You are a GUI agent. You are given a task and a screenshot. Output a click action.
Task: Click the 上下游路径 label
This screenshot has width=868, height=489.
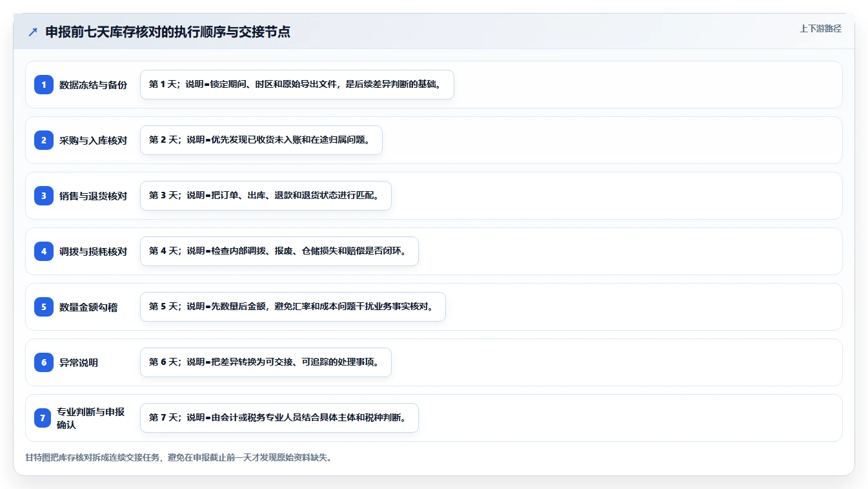click(820, 28)
